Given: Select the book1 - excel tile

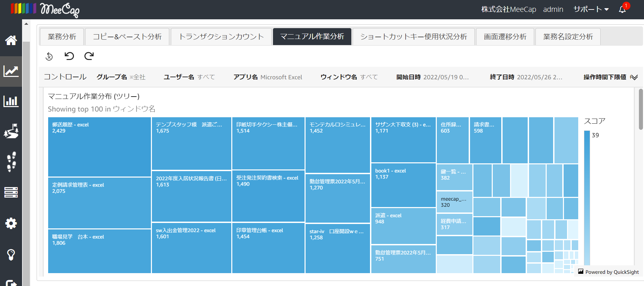Looking at the screenshot, I should (404, 185).
